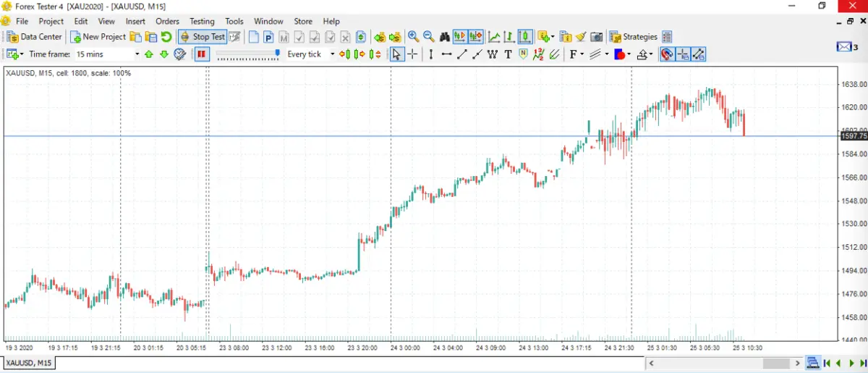868x373 pixels.
Task: Click the green restart project arrow icon
Action: pos(166,36)
